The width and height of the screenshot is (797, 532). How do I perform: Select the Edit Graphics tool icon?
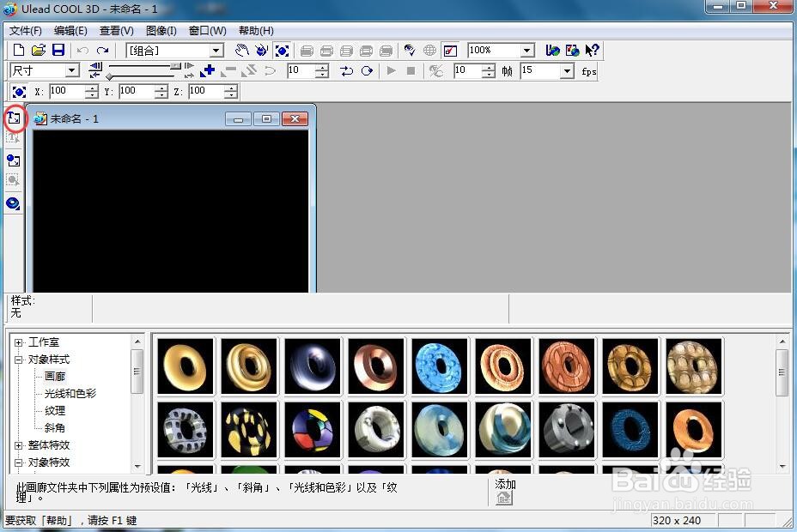point(14,180)
